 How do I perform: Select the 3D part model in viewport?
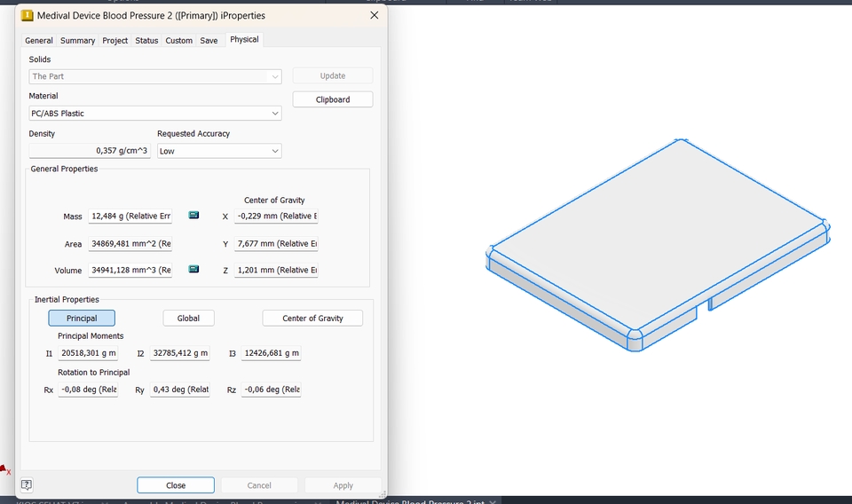[658, 244]
